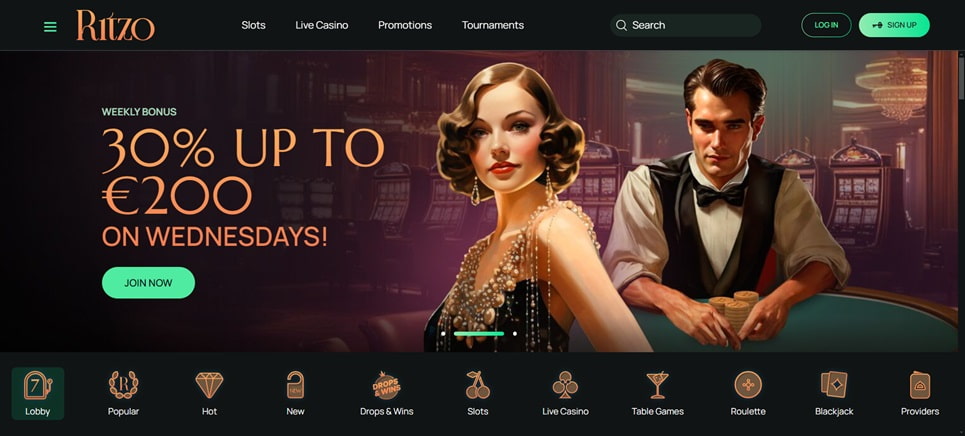Image resolution: width=965 pixels, height=436 pixels.
Task: Open Table Games cocktail icon
Action: tap(657, 386)
